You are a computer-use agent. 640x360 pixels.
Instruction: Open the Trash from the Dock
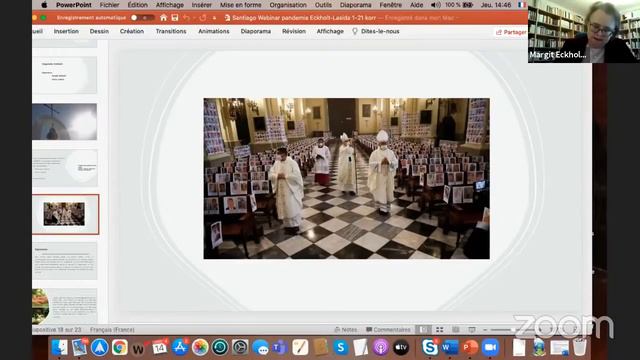(x=580, y=347)
